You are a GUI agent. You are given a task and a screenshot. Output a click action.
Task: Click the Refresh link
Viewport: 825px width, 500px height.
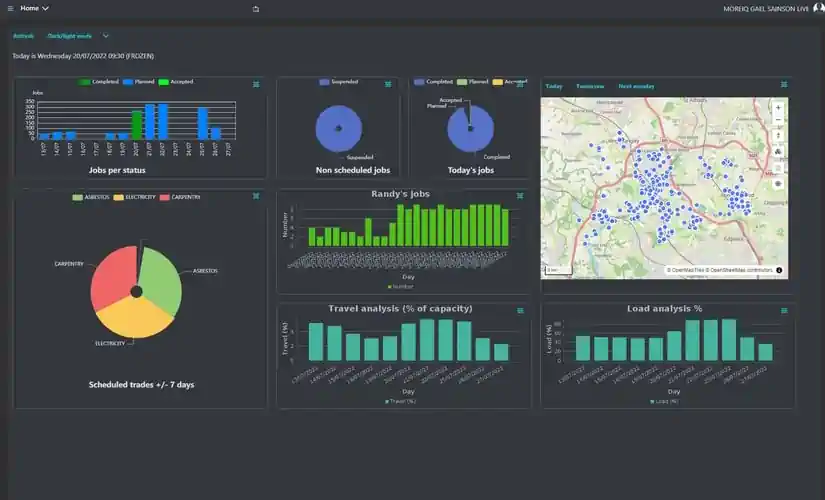(23, 36)
